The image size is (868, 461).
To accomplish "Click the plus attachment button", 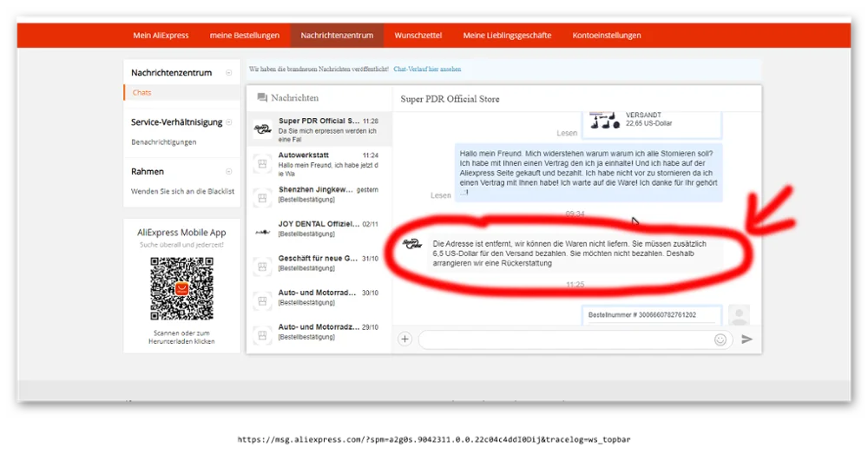I will click(x=404, y=339).
